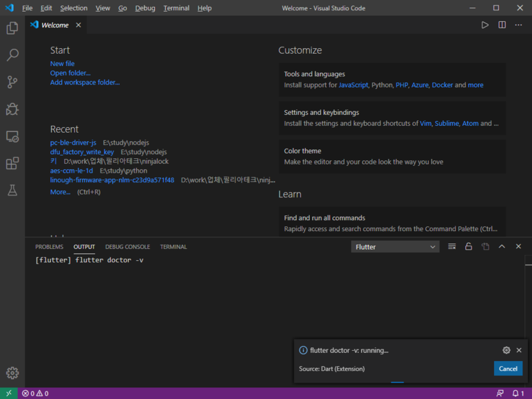This screenshot has width=532, height=399.
Task: Install Vim keybindings link
Action: tap(425, 123)
